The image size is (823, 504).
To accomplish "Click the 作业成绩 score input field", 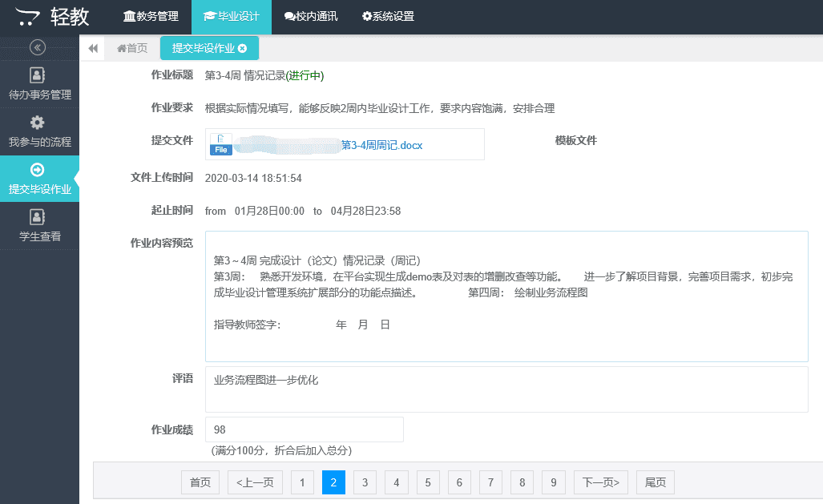I will coord(305,429).
